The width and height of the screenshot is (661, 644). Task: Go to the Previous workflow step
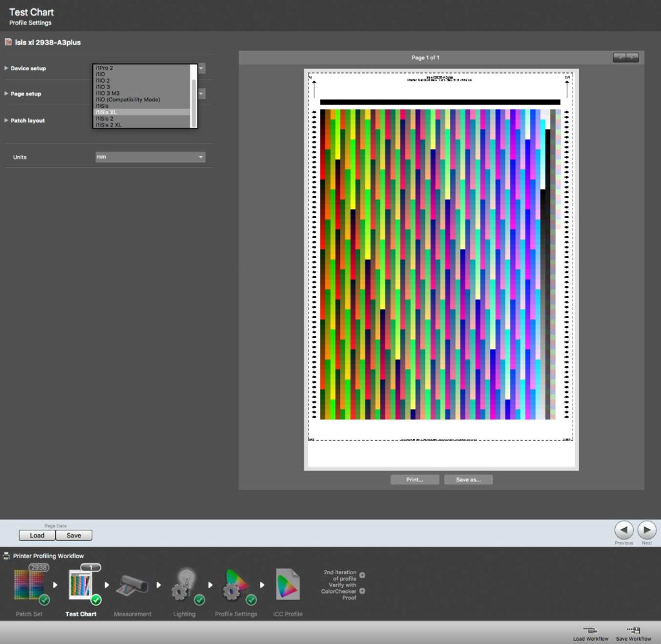pyautogui.click(x=624, y=530)
